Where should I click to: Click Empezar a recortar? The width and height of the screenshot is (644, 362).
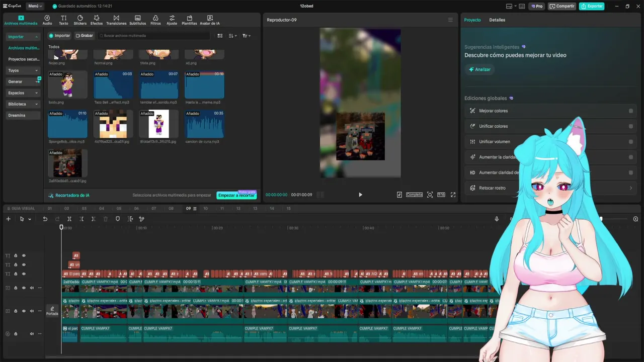236,195
